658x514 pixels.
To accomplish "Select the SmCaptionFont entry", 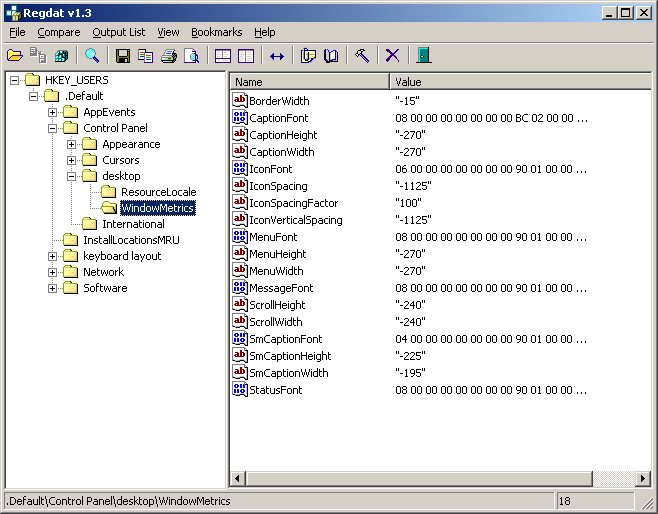I will point(286,339).
